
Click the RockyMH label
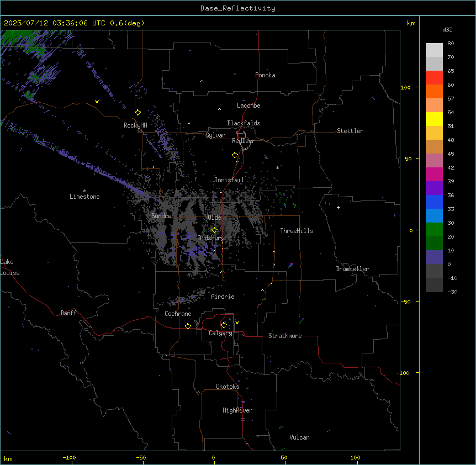135,125
